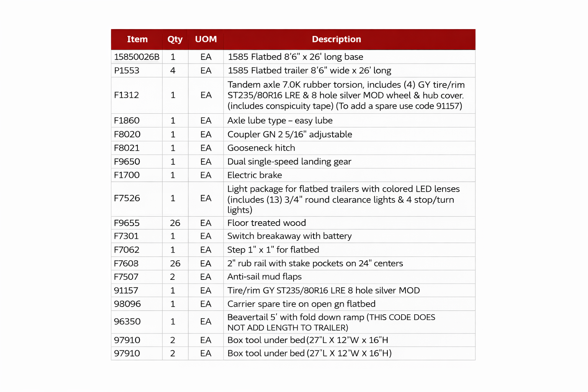Viewport: 588px width, 392px height.
Task: Click the Qty column header
Action: tap(175, 39)
